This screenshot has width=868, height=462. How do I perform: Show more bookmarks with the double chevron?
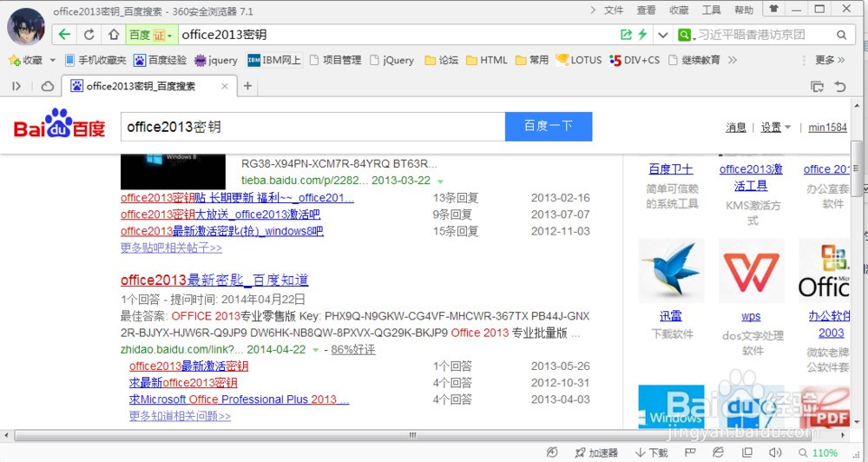(733, 60)
